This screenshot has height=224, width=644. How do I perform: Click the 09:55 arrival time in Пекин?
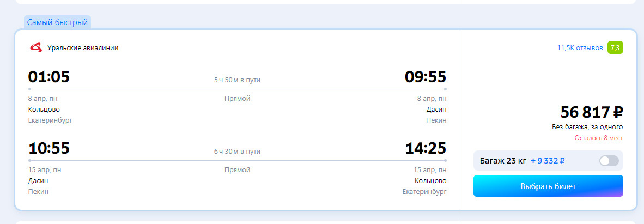[426, 77]
